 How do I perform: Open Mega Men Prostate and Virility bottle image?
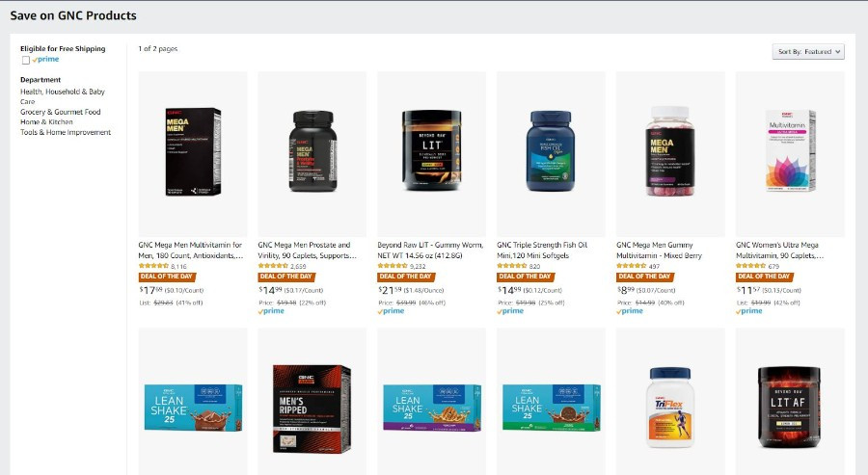(x=312, y=151)
